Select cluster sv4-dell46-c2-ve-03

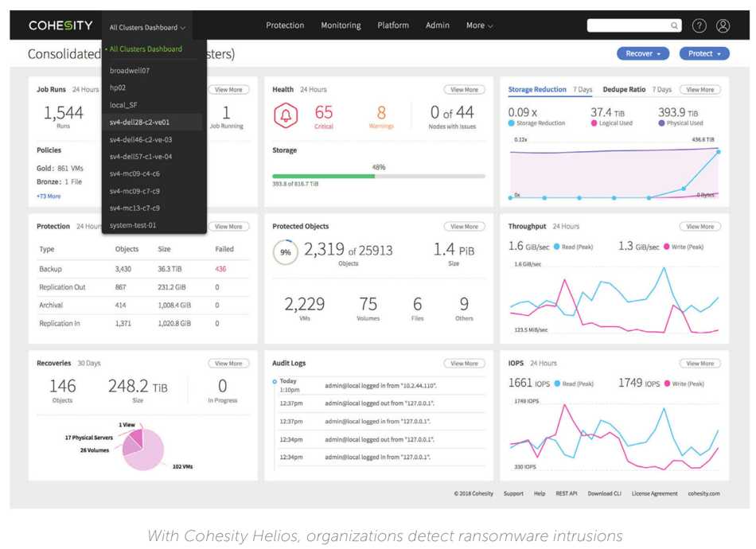point(140,139)
